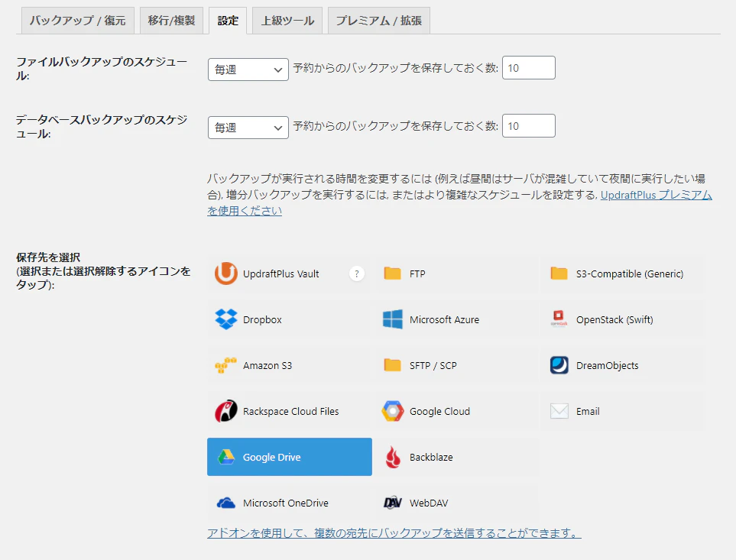The height and width of the screenshot is (560, 736).
Task: Open the add-on multiple destinations link
Action: point(394,532)
